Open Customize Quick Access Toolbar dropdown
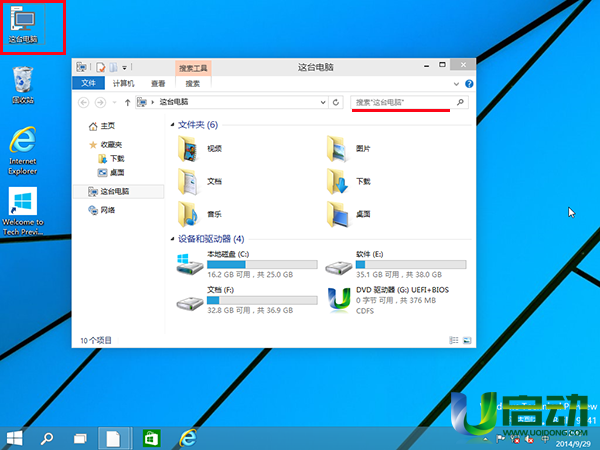The image size is (600, 450). coord(125,68)
